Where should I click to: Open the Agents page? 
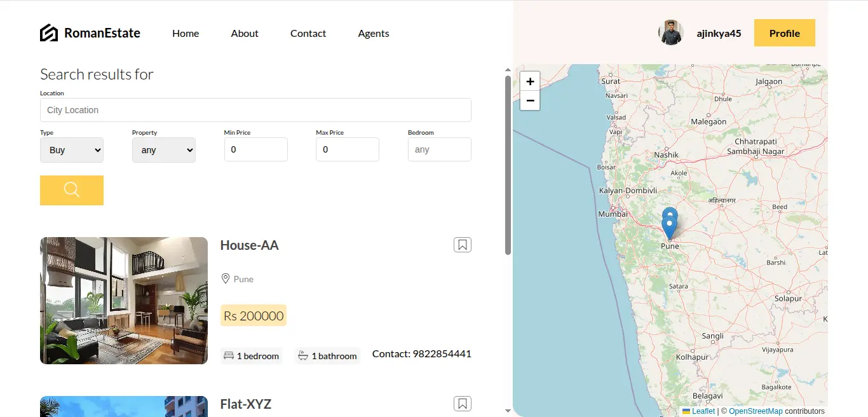(374, 34)
